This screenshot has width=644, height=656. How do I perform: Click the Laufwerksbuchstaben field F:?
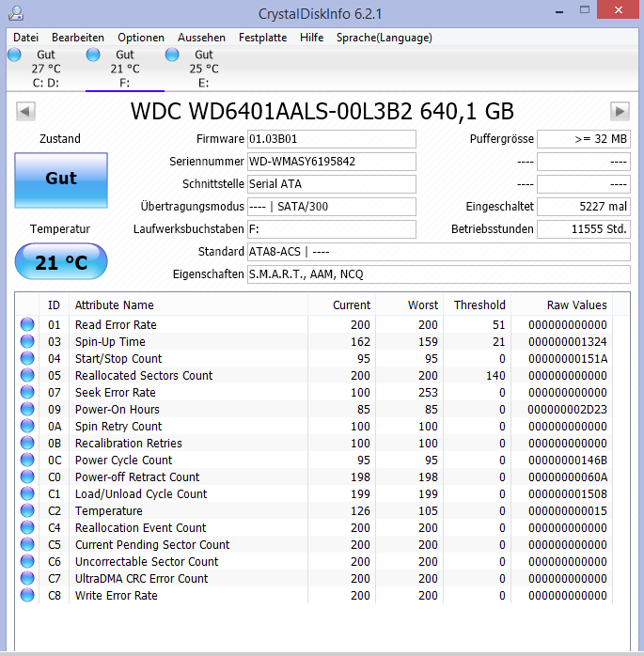click(x=332, y=229)
